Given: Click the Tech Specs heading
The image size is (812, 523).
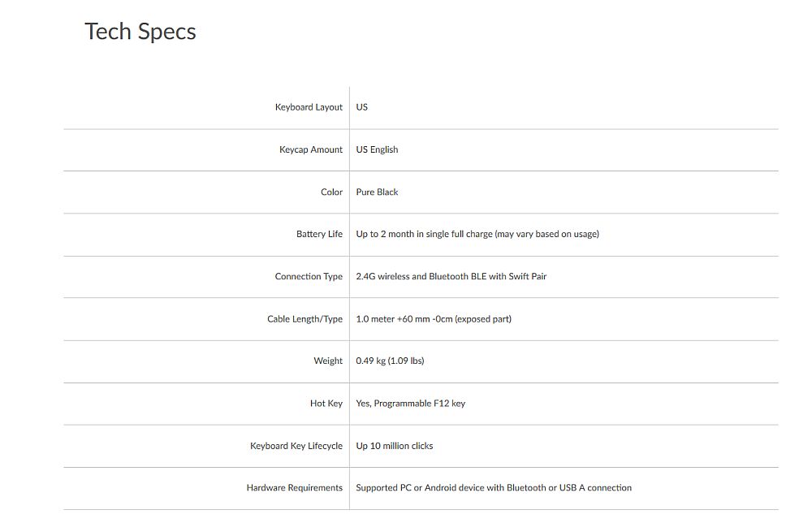Looking at the screenshot, I should coord(140,32).
